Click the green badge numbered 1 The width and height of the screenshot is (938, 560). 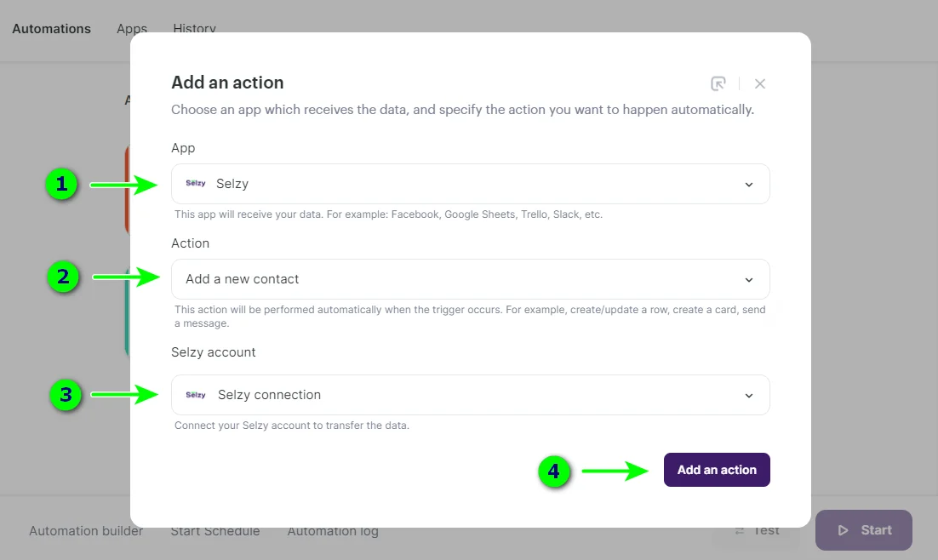[x=62, y=184]
